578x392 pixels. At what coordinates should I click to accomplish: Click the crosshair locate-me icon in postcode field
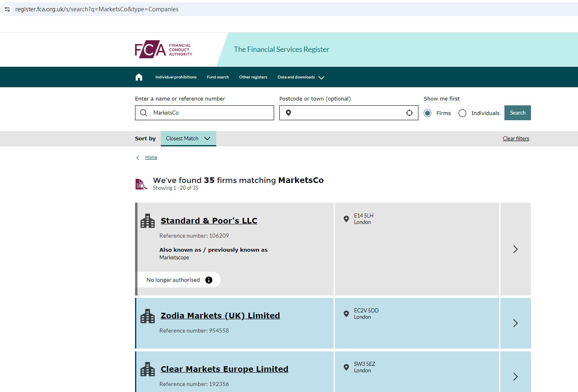click(x=409, y=113)
